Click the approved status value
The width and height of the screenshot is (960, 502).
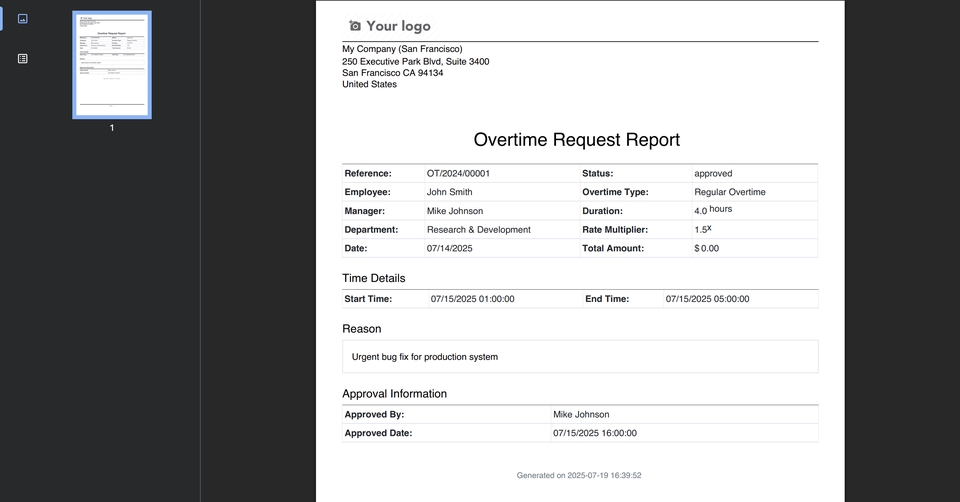[x=713, y=173]
